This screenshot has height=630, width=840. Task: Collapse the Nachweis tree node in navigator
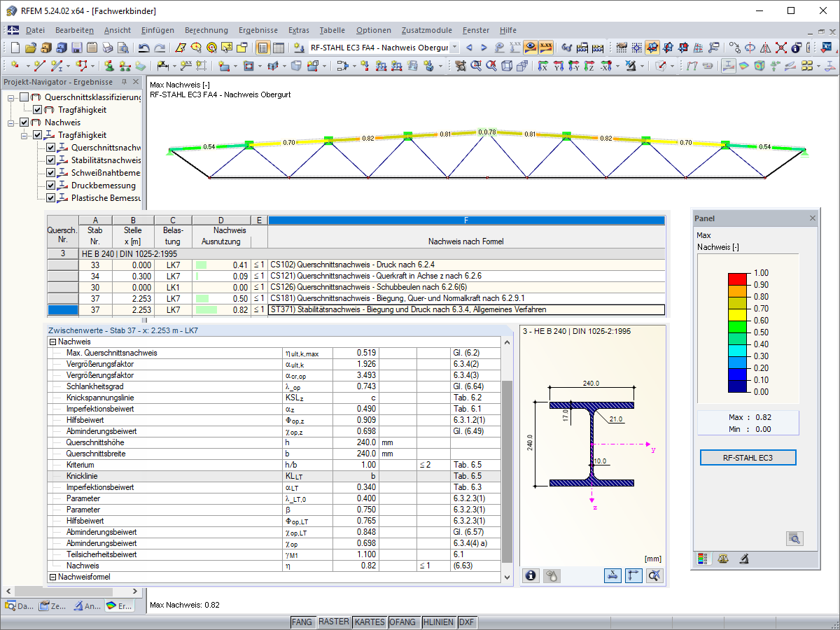coord(12,122)
